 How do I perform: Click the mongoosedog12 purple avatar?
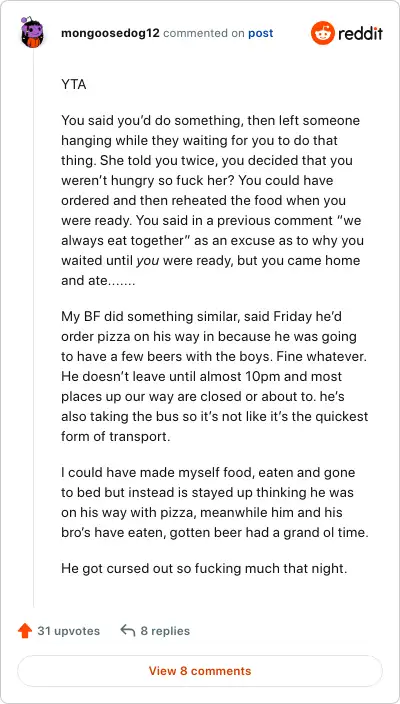tap(31, 33)
